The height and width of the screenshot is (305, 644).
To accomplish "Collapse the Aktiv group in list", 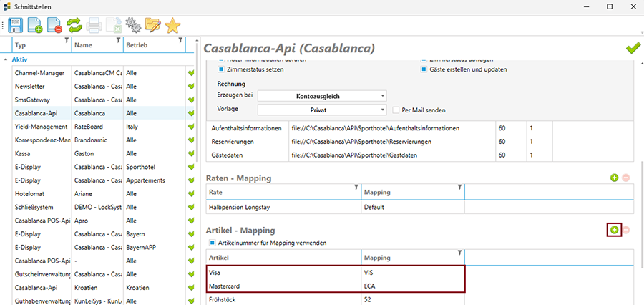I will point(6,59).
